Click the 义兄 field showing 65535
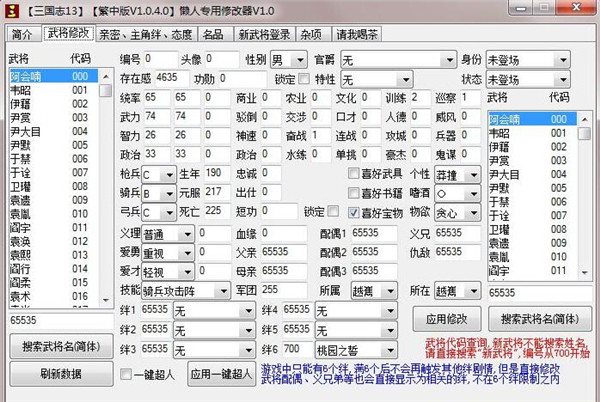 (458, 233)
